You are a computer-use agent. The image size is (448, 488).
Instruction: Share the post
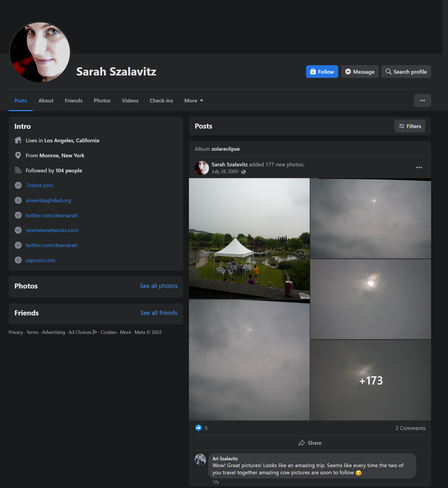(310, 443)
